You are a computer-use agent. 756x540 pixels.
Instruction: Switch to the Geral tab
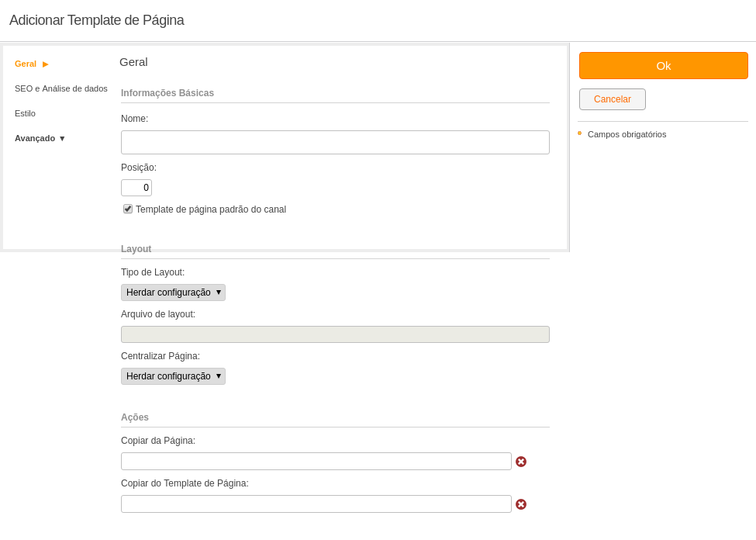pos(26,64)
